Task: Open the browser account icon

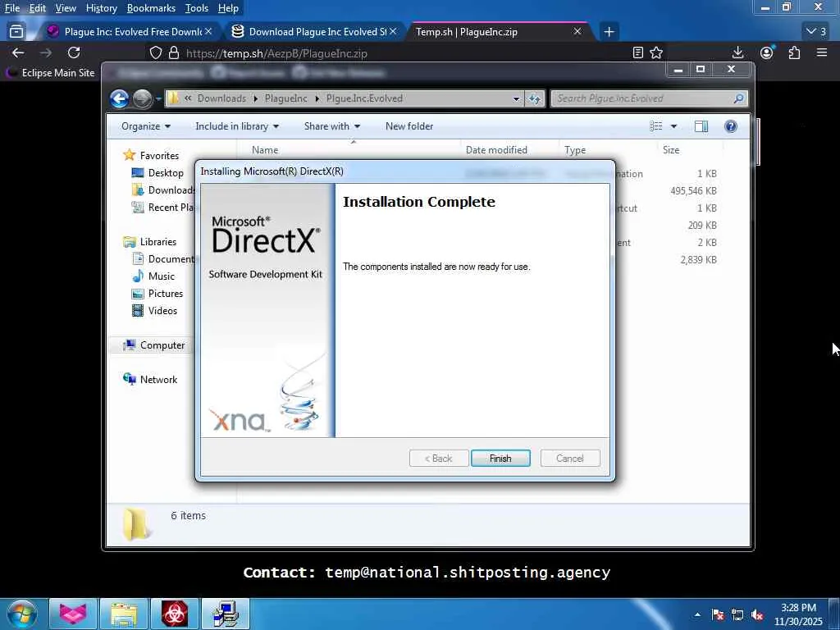Action: [767, 52]
